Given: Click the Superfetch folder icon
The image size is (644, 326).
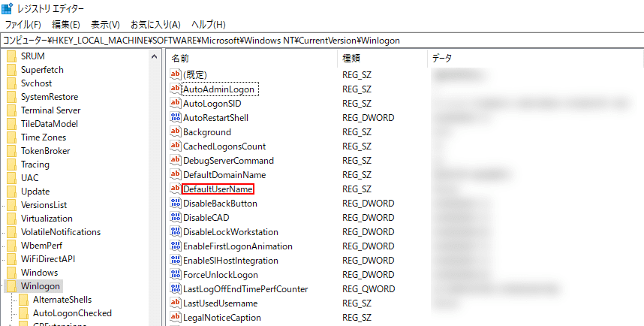Looking at the screenshot, I should coord(12,70).
